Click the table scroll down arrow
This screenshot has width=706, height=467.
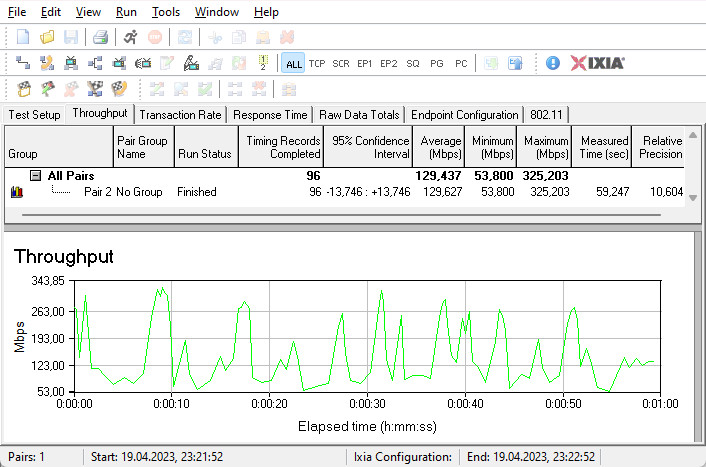pos(693,198)
